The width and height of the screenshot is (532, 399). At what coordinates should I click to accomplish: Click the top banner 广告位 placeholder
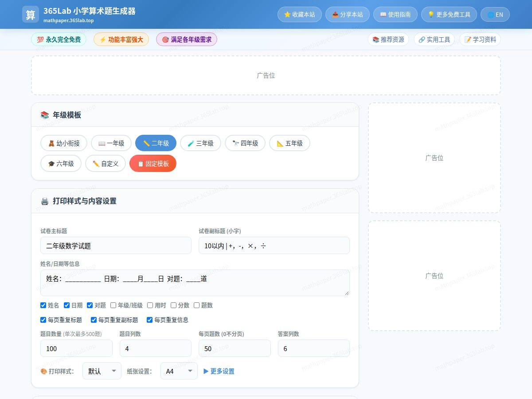[266, 75]
